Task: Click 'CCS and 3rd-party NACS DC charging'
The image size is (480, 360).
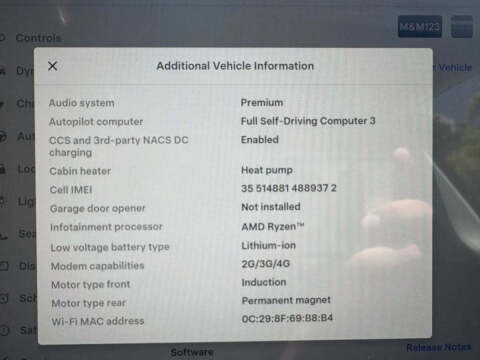Action: point(119,146)
